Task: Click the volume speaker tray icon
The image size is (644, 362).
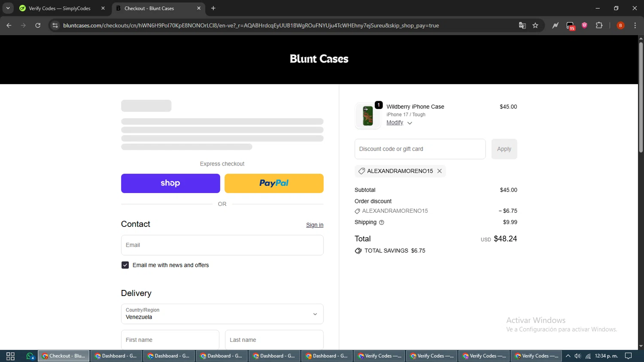Action: 578,356
